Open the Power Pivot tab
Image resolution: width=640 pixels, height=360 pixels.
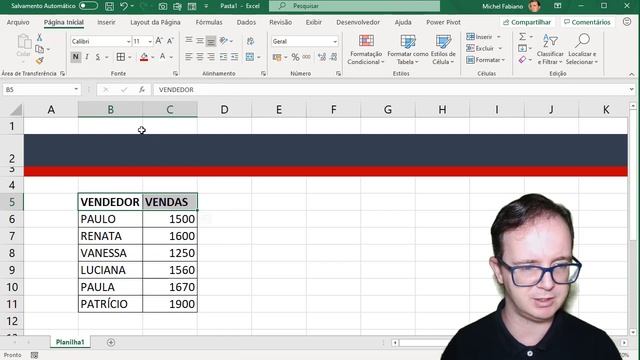(x=443, y=22)
